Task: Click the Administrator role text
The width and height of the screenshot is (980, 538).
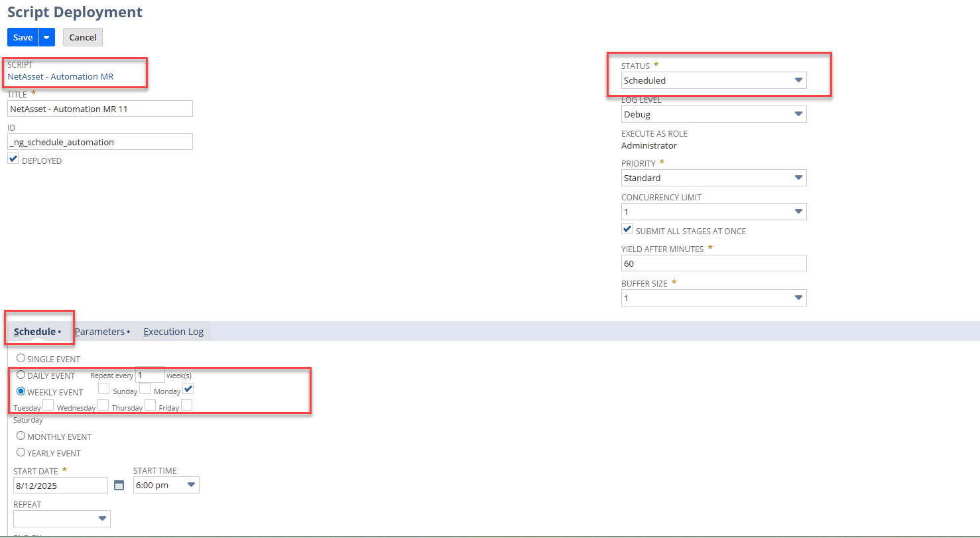Action: [649, 145]
